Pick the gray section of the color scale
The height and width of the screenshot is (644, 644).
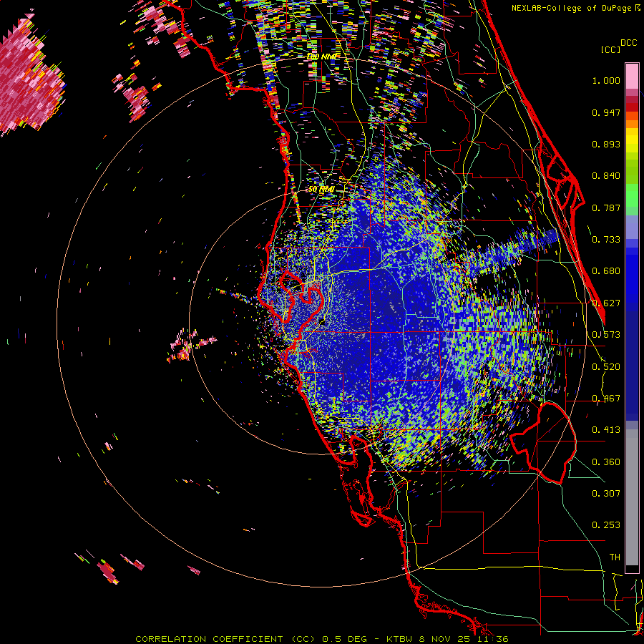point(632,497)
